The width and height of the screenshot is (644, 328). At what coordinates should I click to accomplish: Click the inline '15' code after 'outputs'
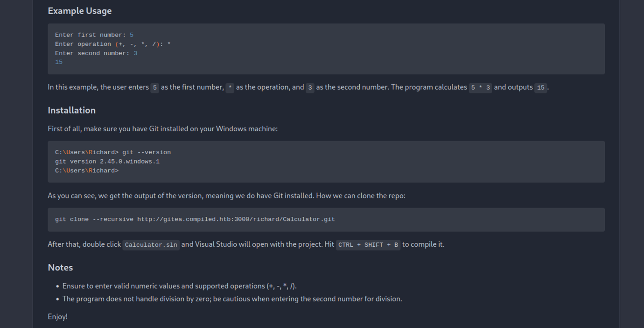pos(540,87)
